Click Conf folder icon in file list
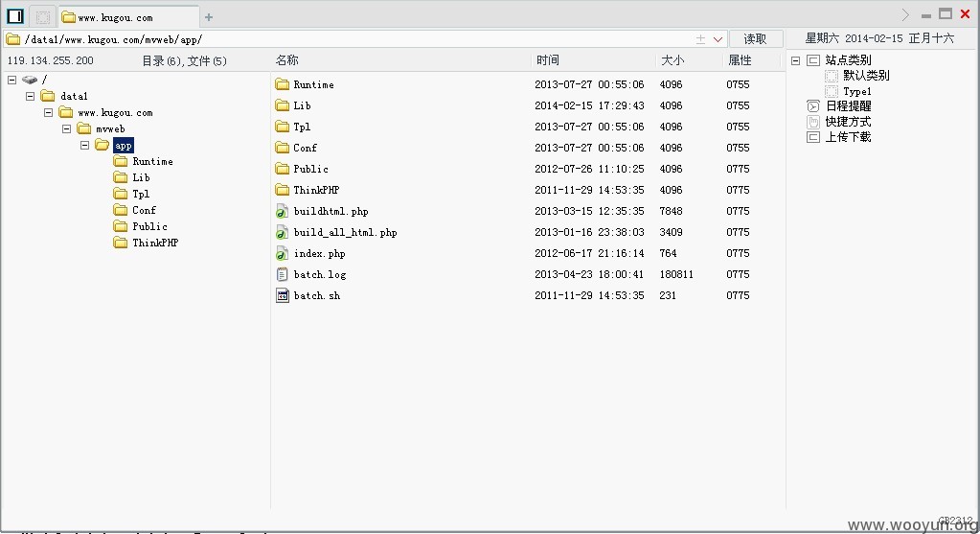Image resolution: width=980 pixels, height=534 pixels. click(x=283, y=149)
